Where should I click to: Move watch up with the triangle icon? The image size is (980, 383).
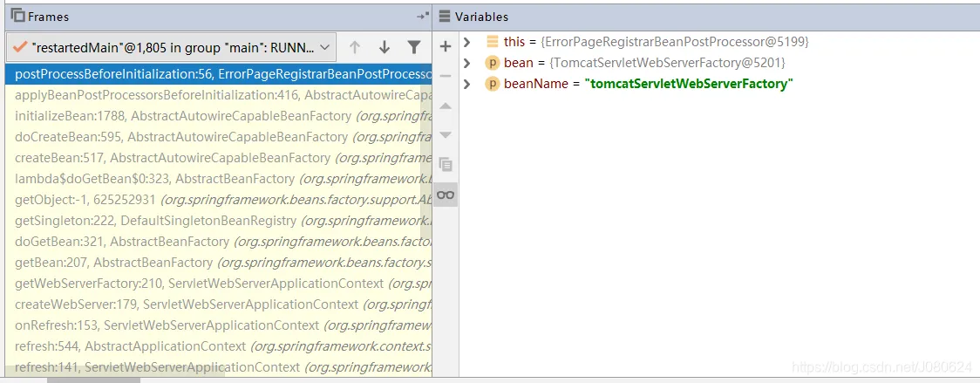[x=446, y=106]
